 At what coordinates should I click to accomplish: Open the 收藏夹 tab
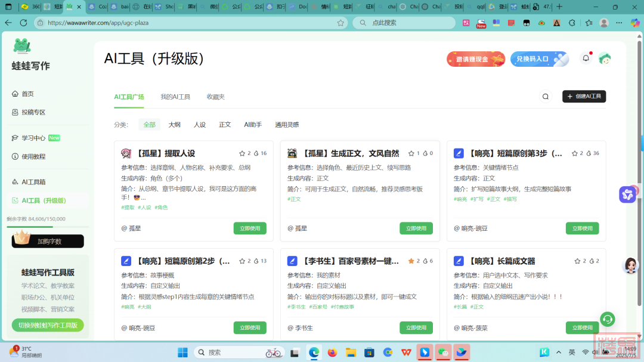(215, 97)
